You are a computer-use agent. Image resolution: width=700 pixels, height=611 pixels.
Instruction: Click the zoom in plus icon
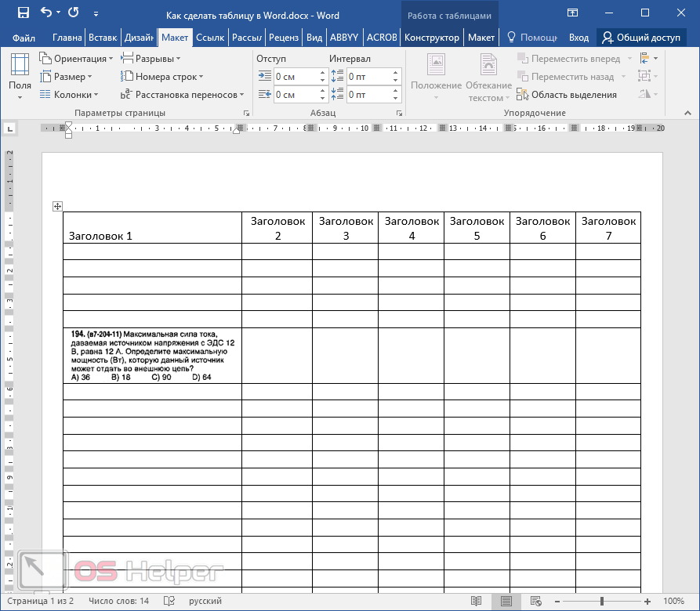647,601
